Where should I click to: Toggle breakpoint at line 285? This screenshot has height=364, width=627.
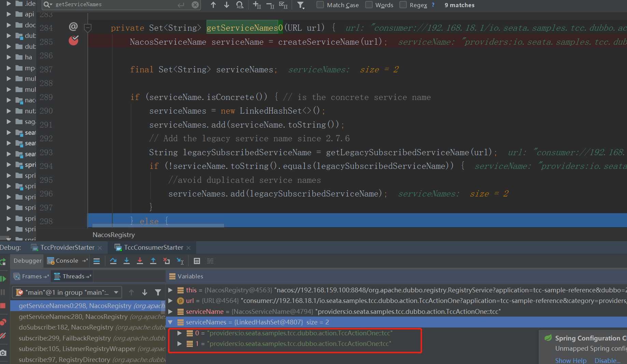click(x=73, y=41)
